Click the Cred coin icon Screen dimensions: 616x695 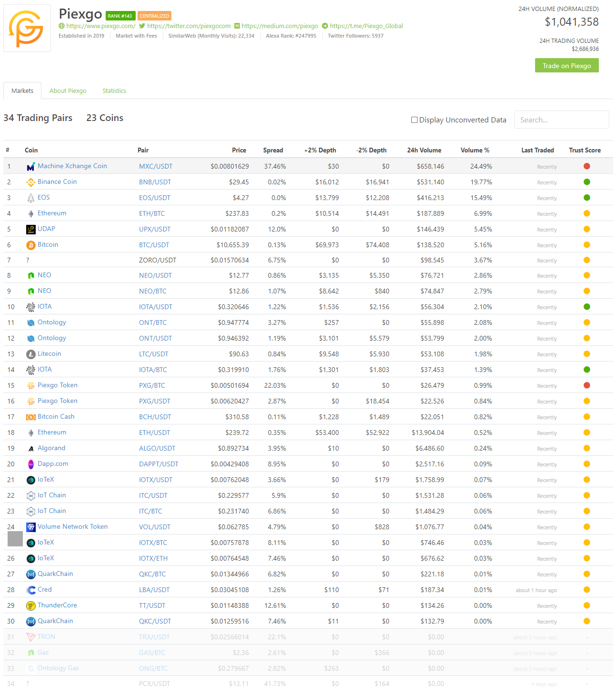(31, 590)
